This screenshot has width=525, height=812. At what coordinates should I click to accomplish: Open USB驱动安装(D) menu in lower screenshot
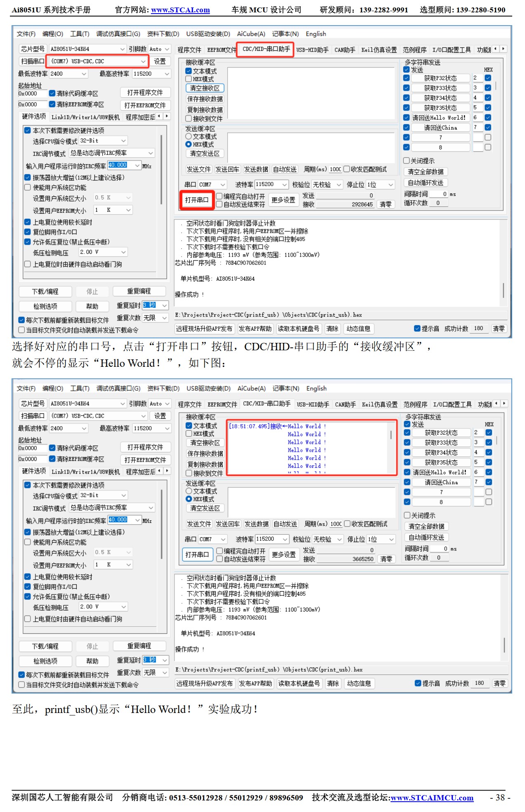click(x=208, y=388)
